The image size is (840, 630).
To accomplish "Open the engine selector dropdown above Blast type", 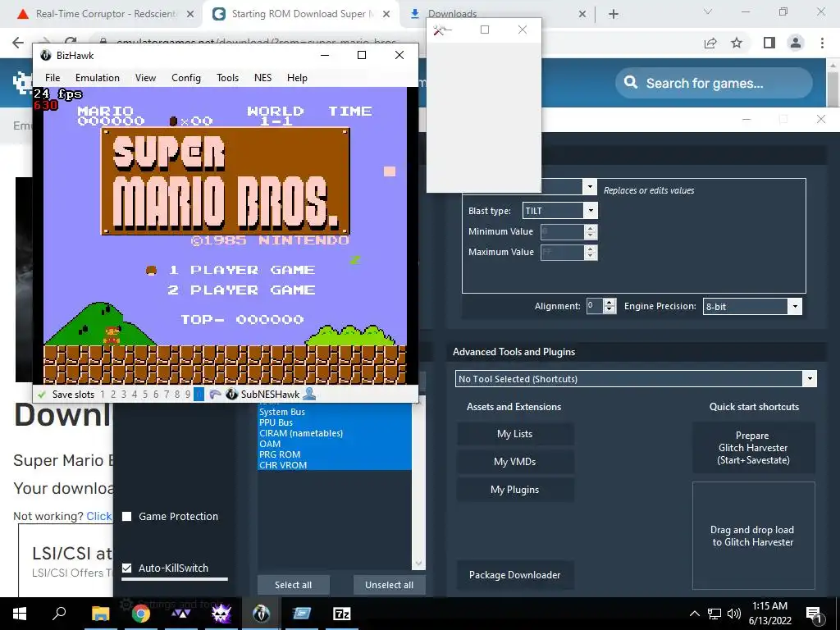I will point(589,186).
